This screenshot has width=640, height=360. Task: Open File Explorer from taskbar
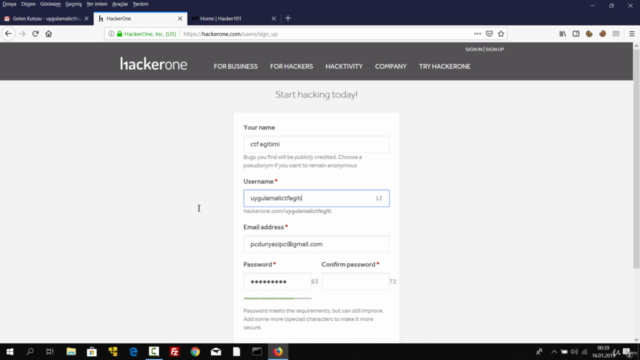pyautogui.click(x=71, y=351)
